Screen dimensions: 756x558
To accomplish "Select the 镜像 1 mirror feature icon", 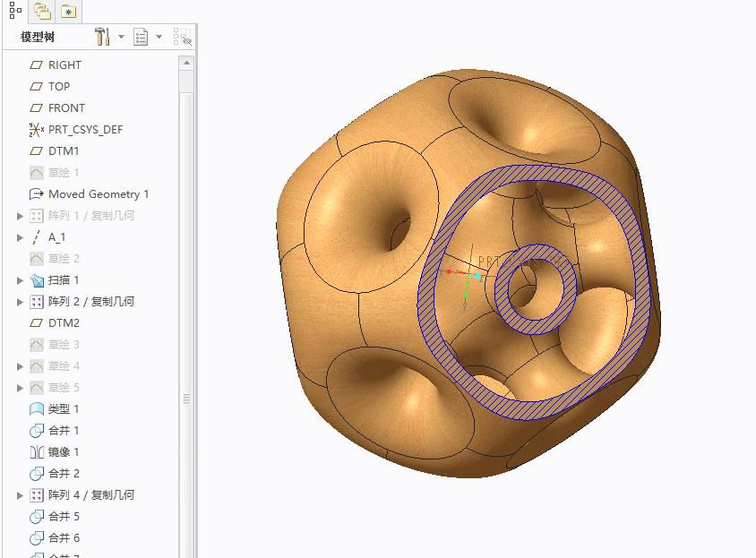I will coord(37,452).
